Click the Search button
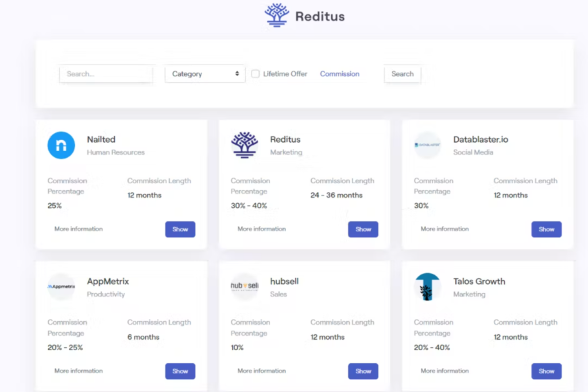 tap(403, 74)
